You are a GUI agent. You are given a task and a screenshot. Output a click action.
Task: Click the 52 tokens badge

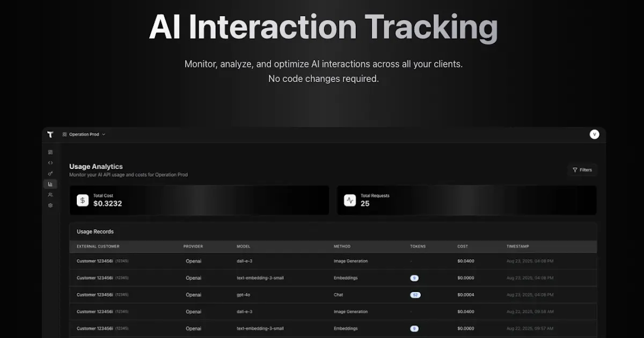415,295
